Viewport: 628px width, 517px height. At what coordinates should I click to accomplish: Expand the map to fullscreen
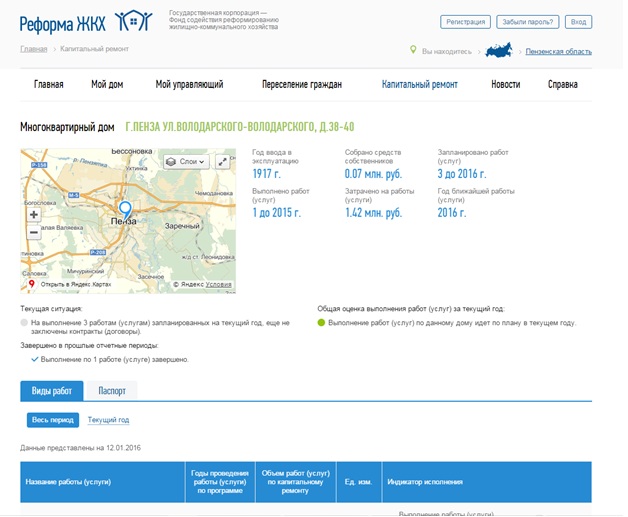[222, 161]
